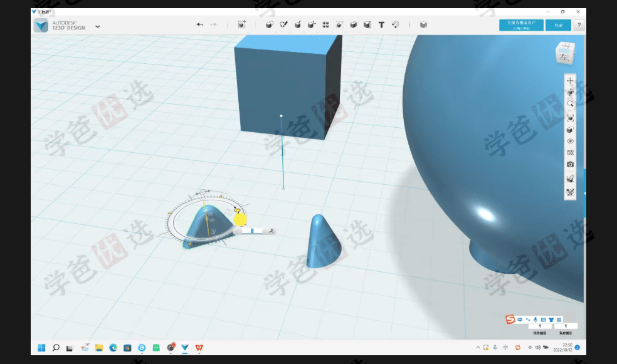Open File Explorer from taskbar

(99, 348)
